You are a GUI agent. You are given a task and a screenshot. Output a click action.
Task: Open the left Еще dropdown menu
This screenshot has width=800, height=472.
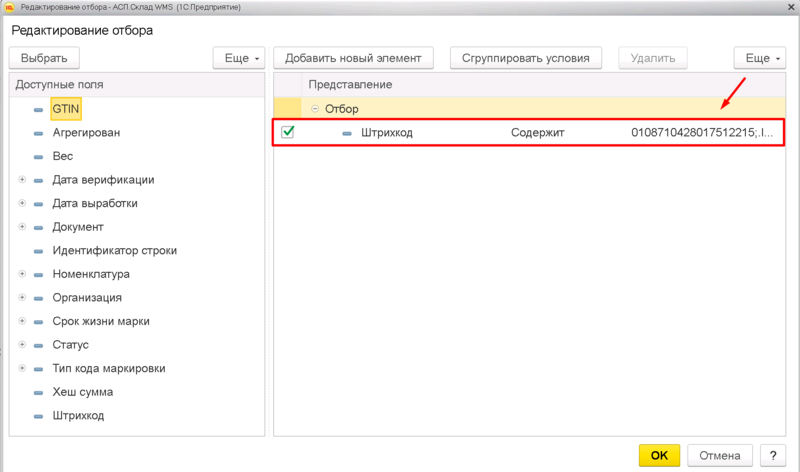238,59
